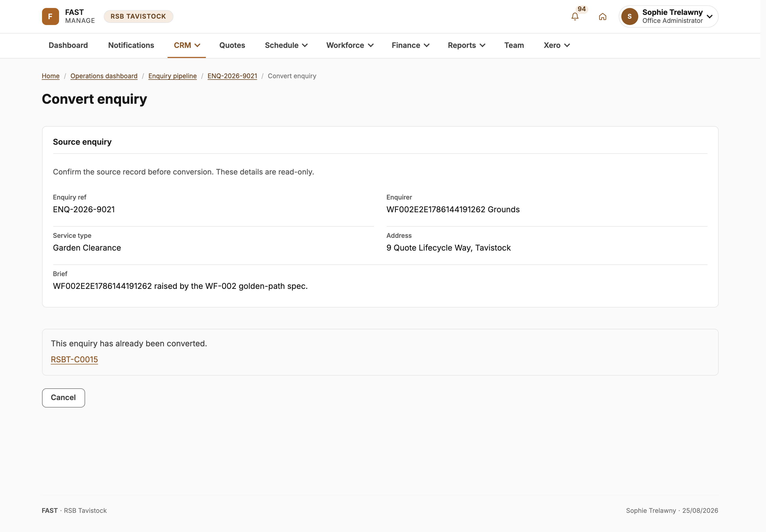Click enquirer 'WF002E2E1786144191262 Grounds'
The height and width of the screenshot is (532, 766).
pyautogui.click(x=453, y=209)
